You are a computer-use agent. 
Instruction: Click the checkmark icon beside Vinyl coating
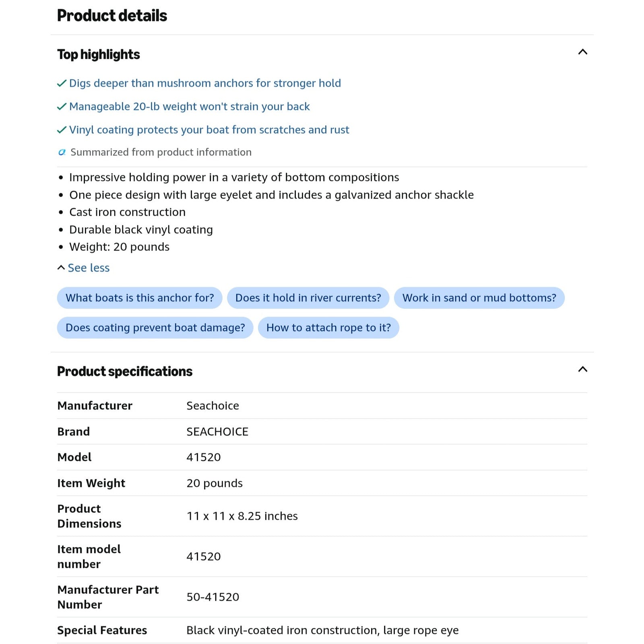62,130
